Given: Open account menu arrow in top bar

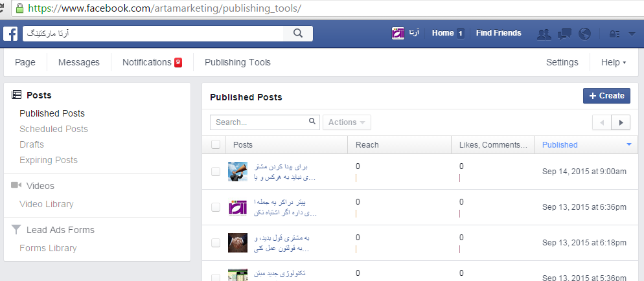Looking at the screenshot, I should [x=632, y=34].
